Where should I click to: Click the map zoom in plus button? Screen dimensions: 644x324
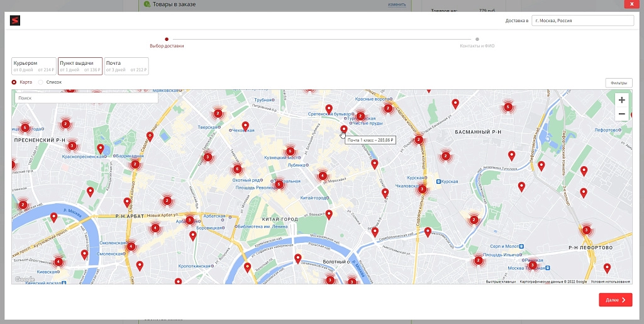pos(621,100)
